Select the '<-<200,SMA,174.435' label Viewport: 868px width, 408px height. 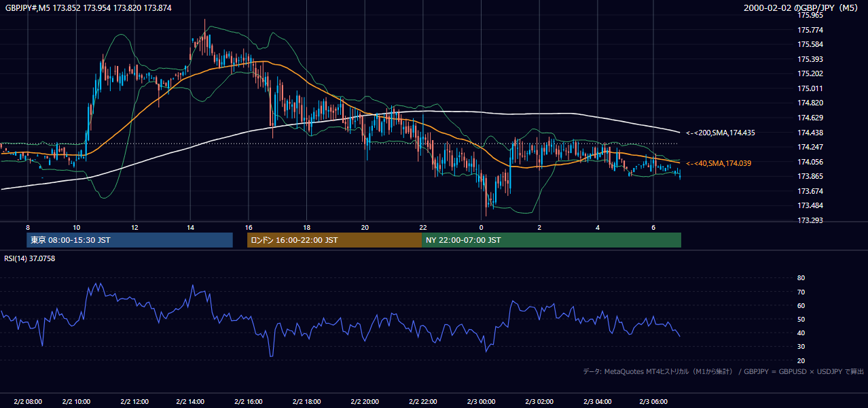pos(719,133)
